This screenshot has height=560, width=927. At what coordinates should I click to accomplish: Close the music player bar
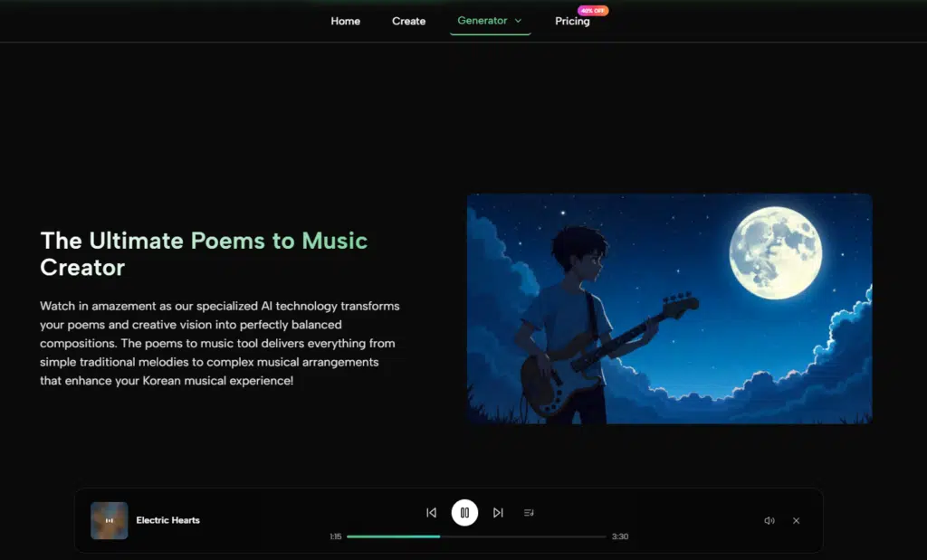click(797, 520)
